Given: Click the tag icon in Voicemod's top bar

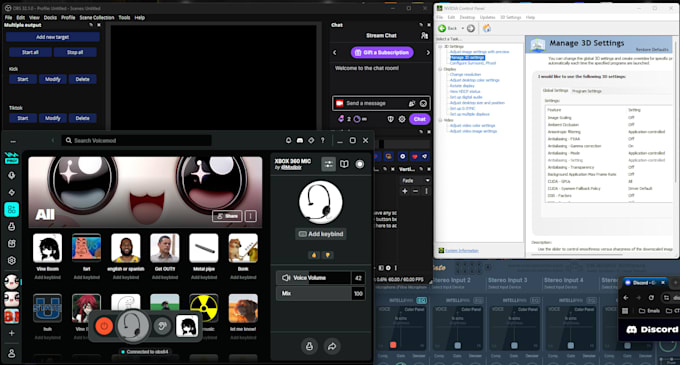Looking at the screenshot, I should 311,140.
